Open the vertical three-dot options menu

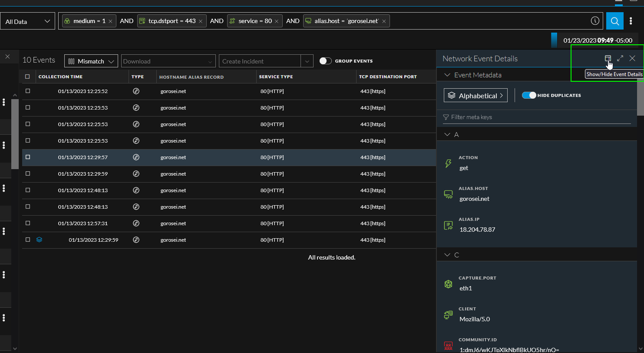[631, 21]
